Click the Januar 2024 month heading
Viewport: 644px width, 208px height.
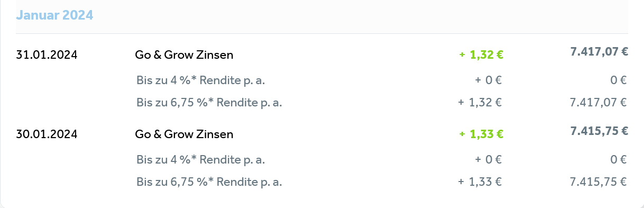54,15
